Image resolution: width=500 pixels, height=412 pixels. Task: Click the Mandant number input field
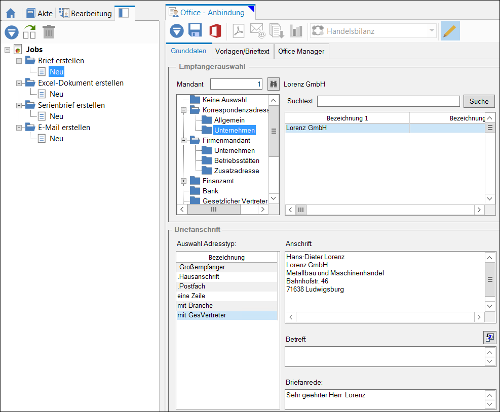pos(236,84)
